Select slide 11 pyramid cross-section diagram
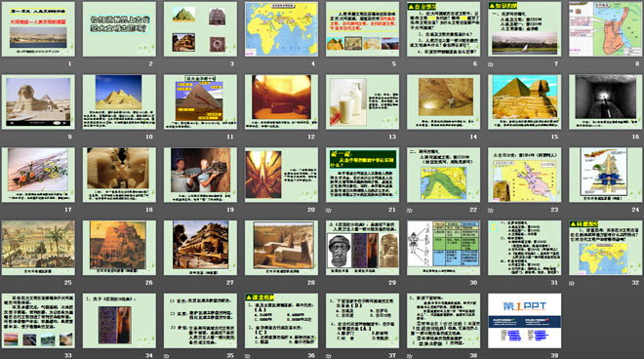This screenshot has width=644, height=359. click(200, 101)
